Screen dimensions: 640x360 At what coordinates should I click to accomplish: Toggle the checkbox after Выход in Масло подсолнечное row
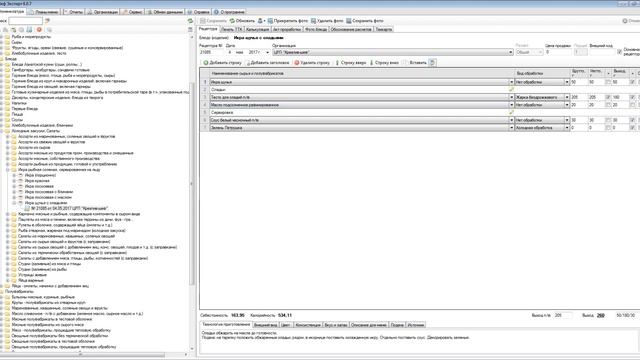tap(632, 105)
